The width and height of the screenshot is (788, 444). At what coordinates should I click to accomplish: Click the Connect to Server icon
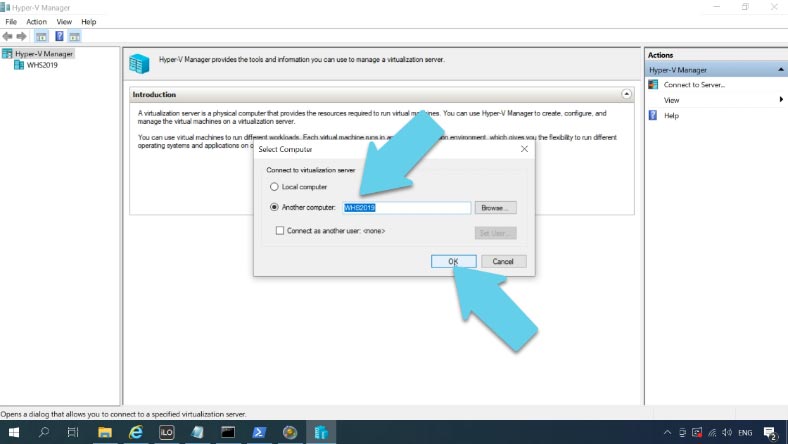point(653,84)
